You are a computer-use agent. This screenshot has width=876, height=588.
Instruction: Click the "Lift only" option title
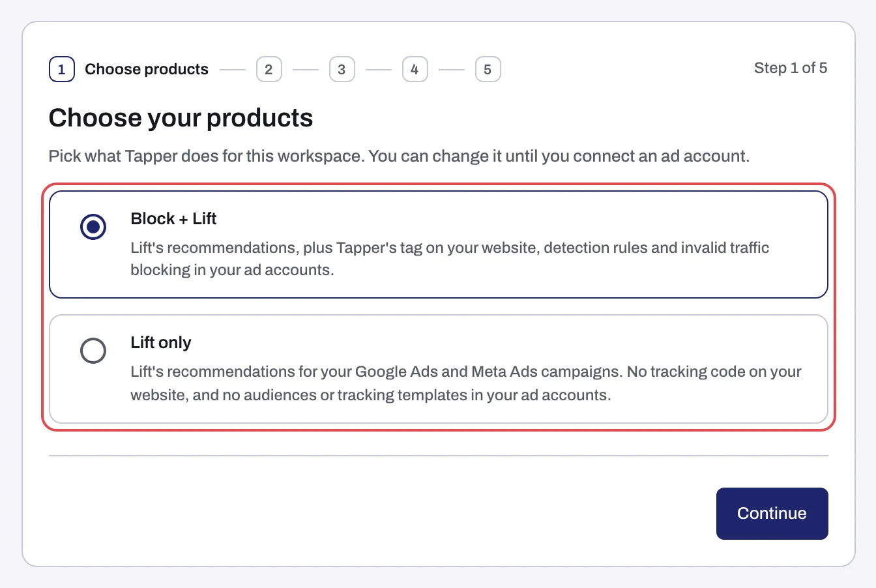[x=161, y=342]
